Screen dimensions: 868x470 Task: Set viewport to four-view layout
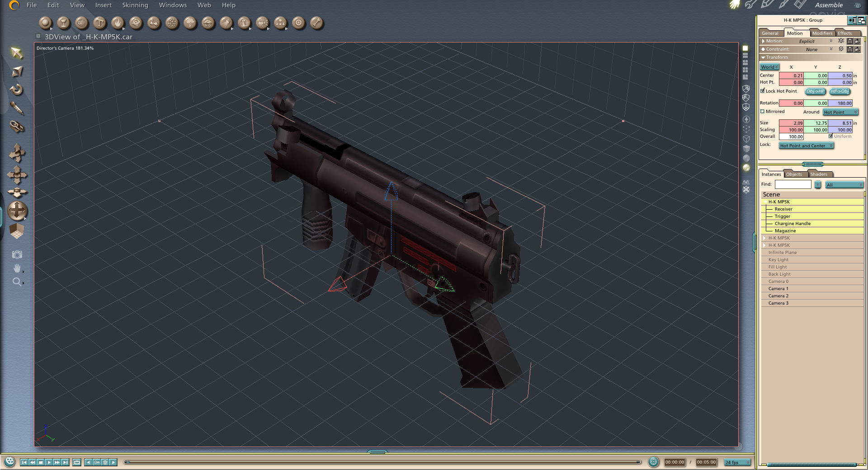745,70
